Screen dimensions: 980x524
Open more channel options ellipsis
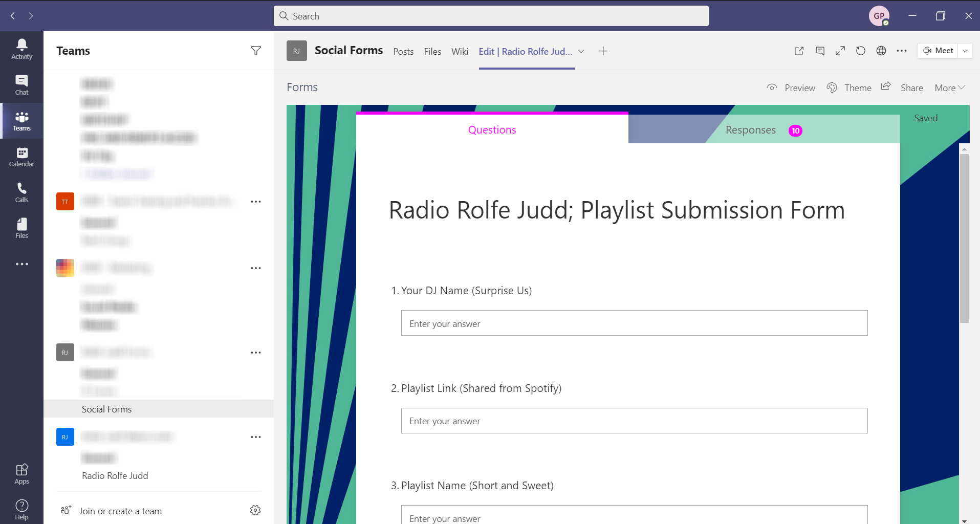point(902,51)
